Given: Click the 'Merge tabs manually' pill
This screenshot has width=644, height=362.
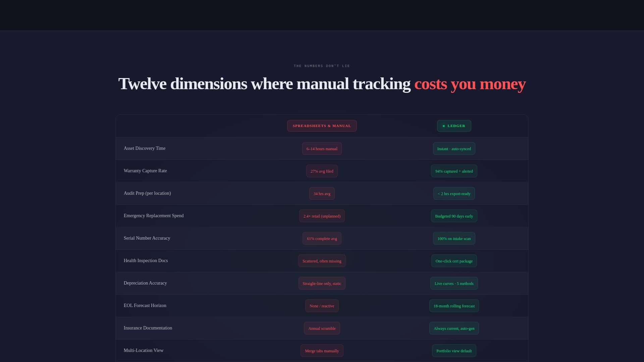Looking at the screenshot, I should coord(322,351).
